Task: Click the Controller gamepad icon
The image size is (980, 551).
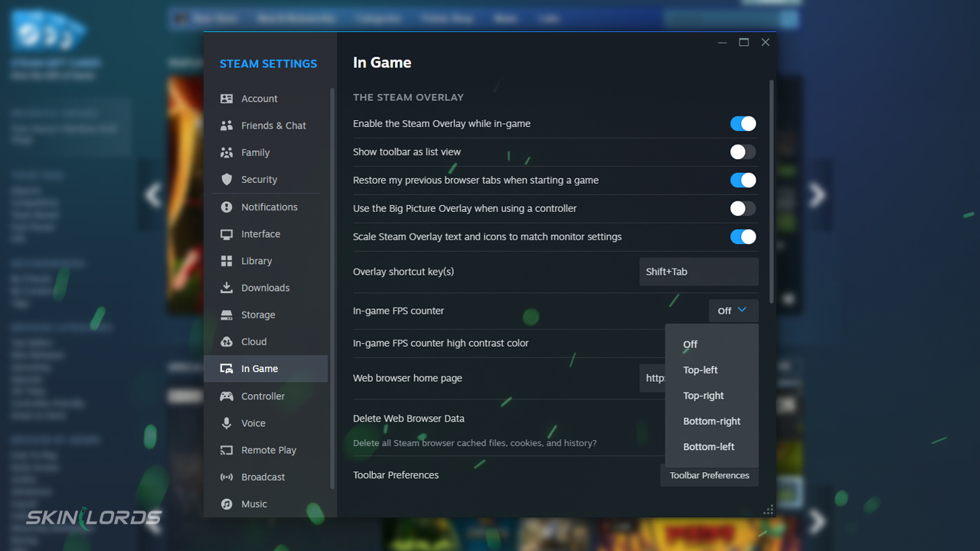Action: click(227, 396)
